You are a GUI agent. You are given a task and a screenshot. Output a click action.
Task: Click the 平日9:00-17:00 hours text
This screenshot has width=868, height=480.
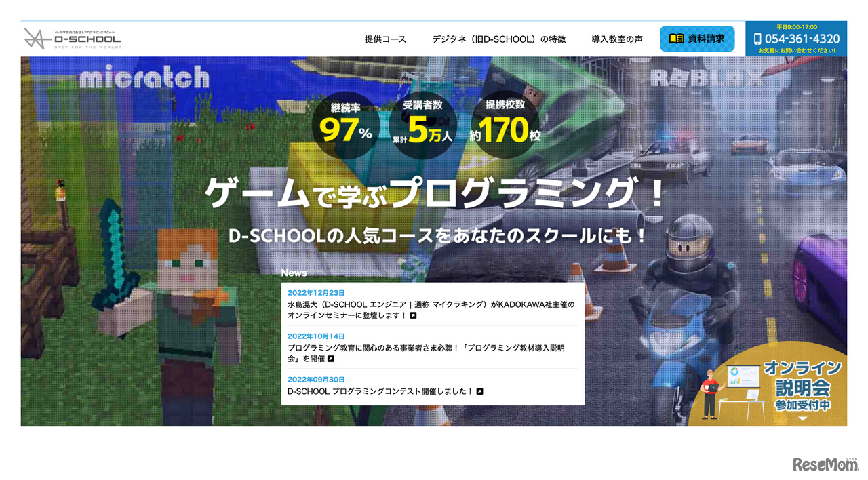[796, 27]
